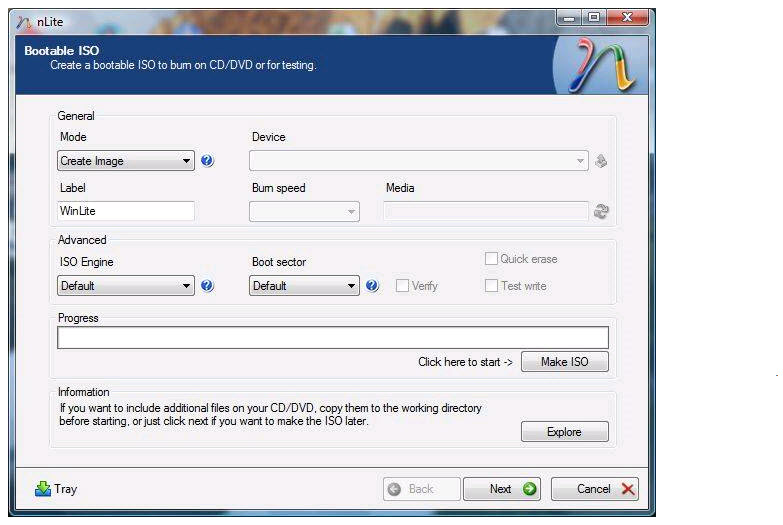The image size is (783, 525).
Task: Enable the Verify checkbox
Action: coord(402,286)
